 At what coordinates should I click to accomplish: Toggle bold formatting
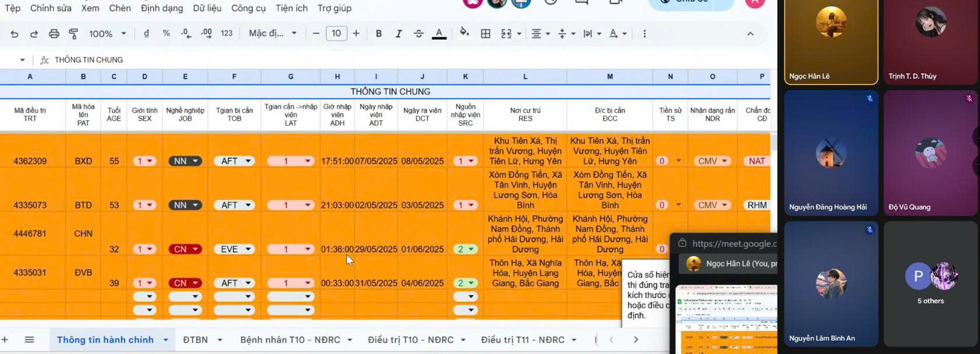379,34
